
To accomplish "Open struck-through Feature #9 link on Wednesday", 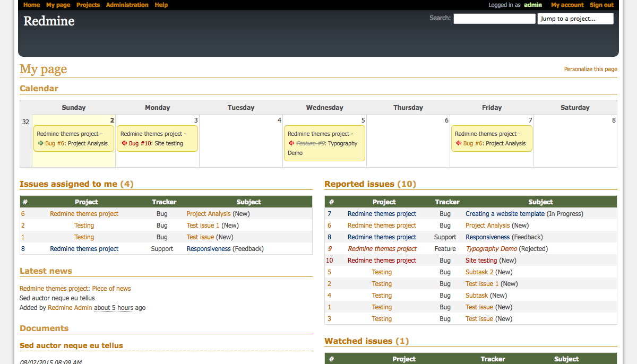I will coord(311,143).
